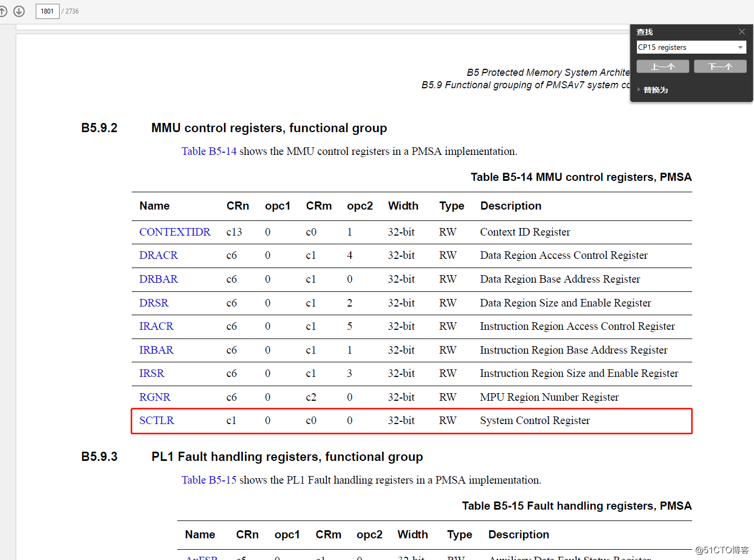Click the c13 CRn cell of CONTEXTIDR

tap(234, 232)
